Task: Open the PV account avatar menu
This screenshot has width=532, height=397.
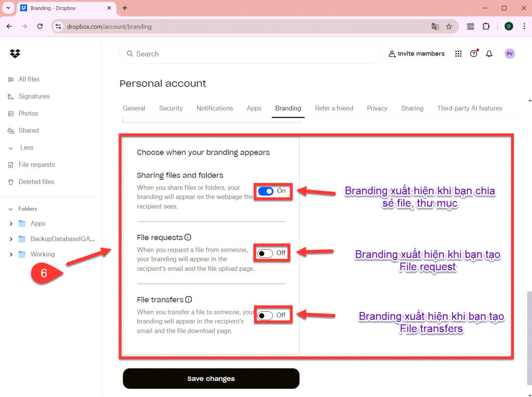Action: point(509,53)
